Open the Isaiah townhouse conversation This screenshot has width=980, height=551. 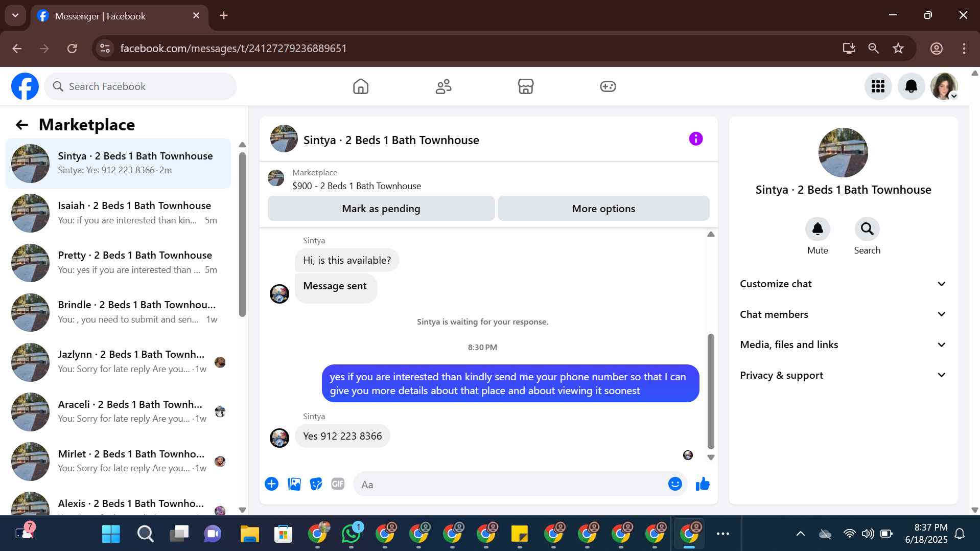[x=119, y=213]
